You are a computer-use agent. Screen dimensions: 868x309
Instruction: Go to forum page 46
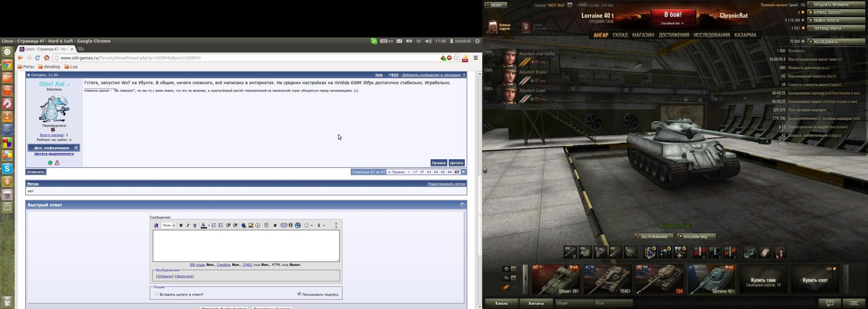(449, 172)
